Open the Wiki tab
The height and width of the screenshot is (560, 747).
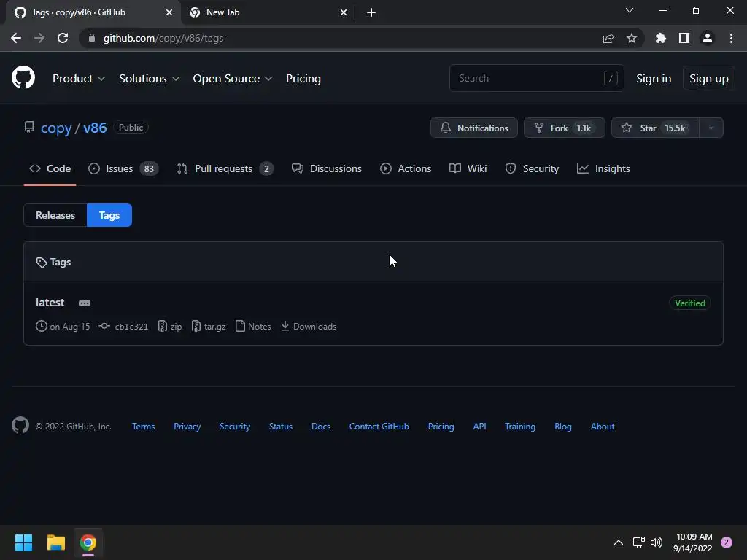point(468,168)
